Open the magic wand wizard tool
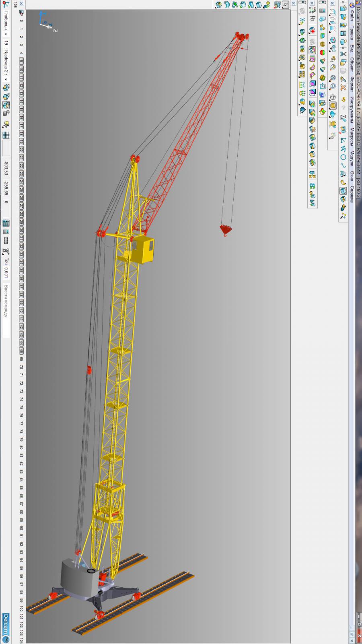The height and width of the screenshot is (644, 362). coord(343,216)
